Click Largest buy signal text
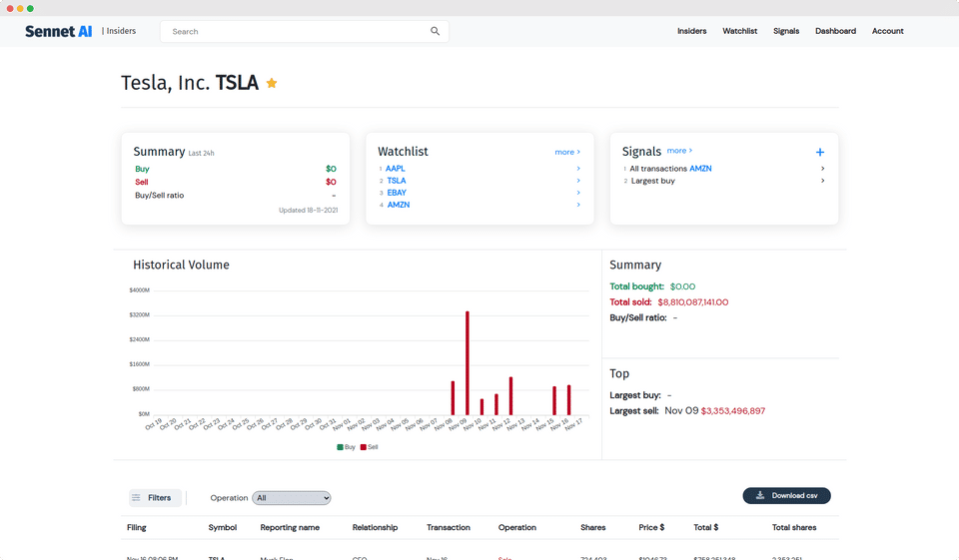959x560 pixels. pyautogui.click(x=652, y=181)
